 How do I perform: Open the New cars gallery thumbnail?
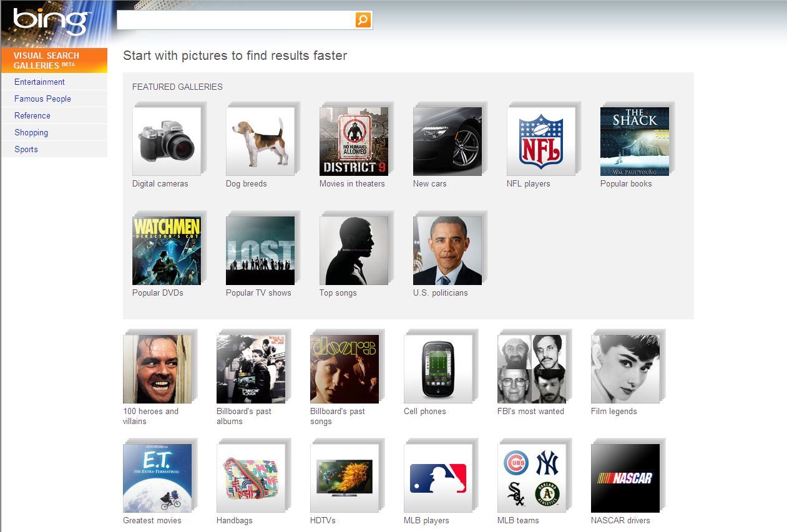[x=447, y=142]
